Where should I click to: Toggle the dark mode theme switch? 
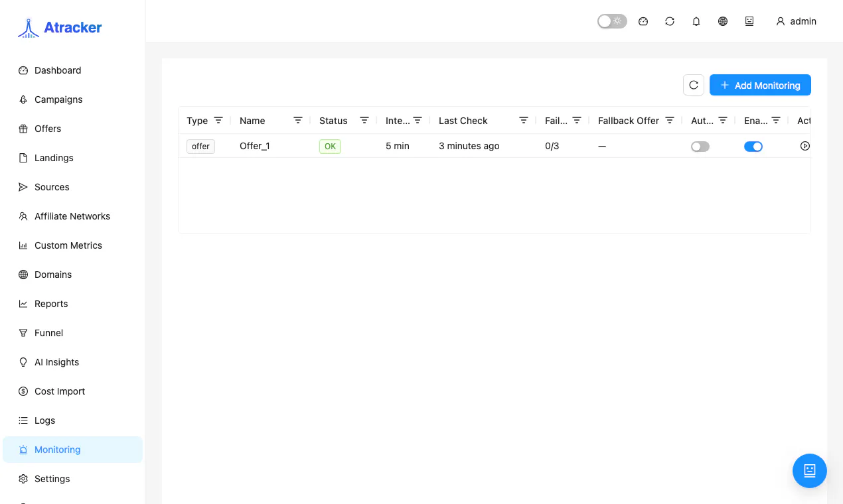[612, 21]
